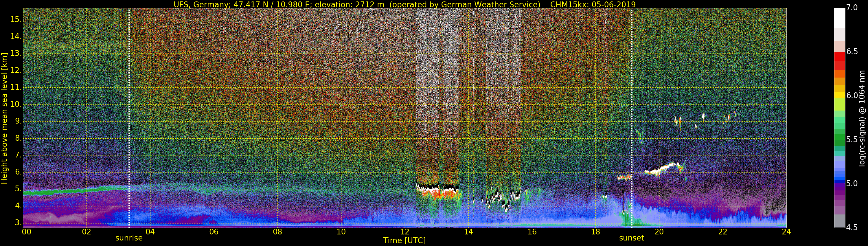Click the 'sunrise' label below the time axis
The width and height of the screenshot is (868, 246).
(129, 238)
